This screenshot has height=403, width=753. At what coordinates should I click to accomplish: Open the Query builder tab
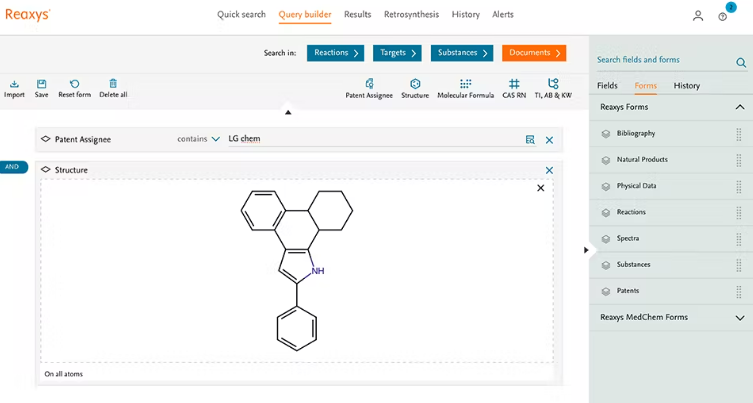(305, 14)
